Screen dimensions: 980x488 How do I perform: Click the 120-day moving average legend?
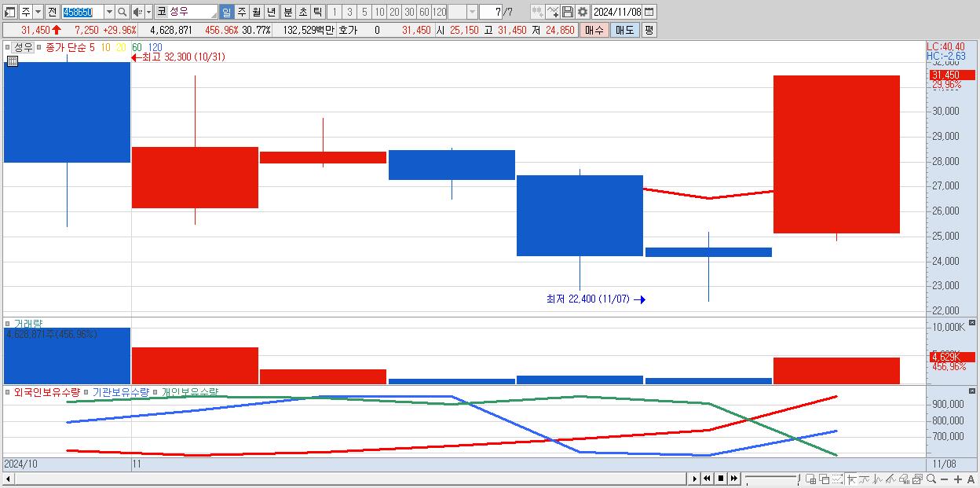tap(155, 47)
